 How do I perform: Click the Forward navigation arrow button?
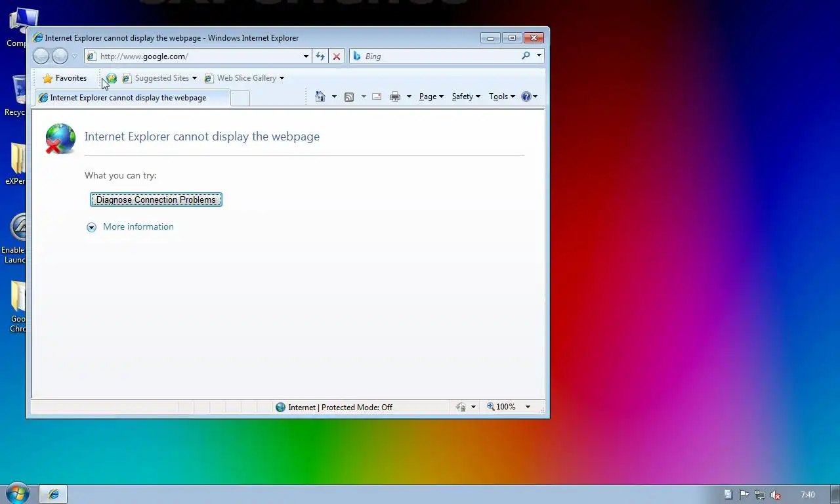coord(60,56)
